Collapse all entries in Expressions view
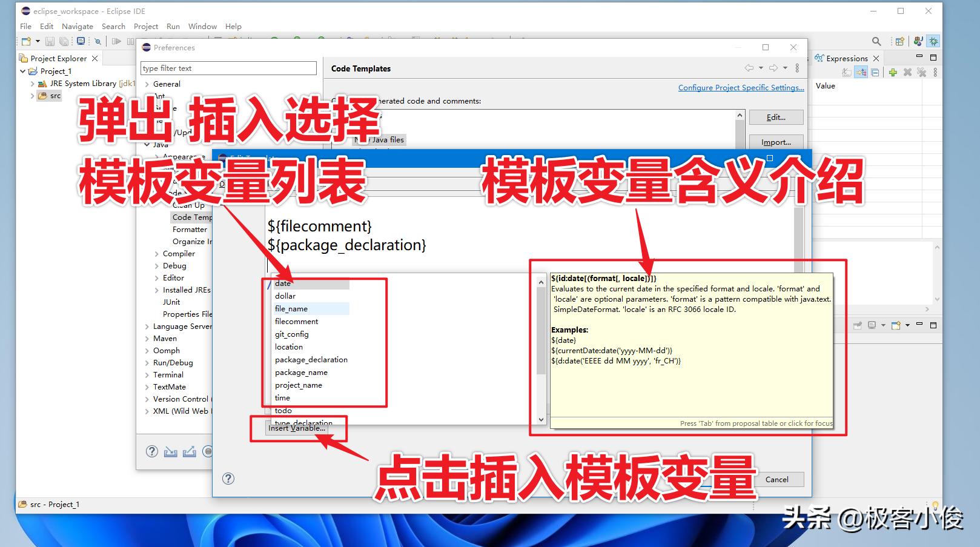This screenshot has height=547, width=980. click(x=876, y=72)
